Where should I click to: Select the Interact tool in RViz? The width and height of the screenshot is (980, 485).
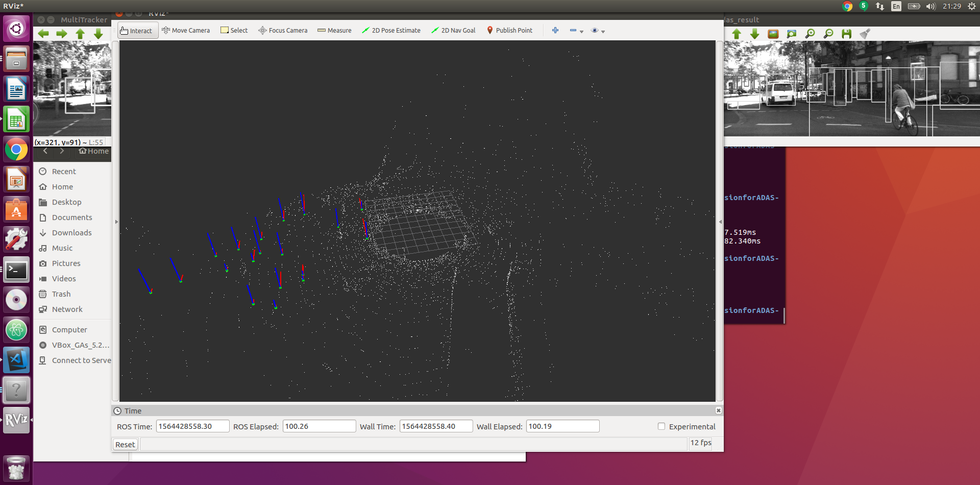[x=138, y=31]
